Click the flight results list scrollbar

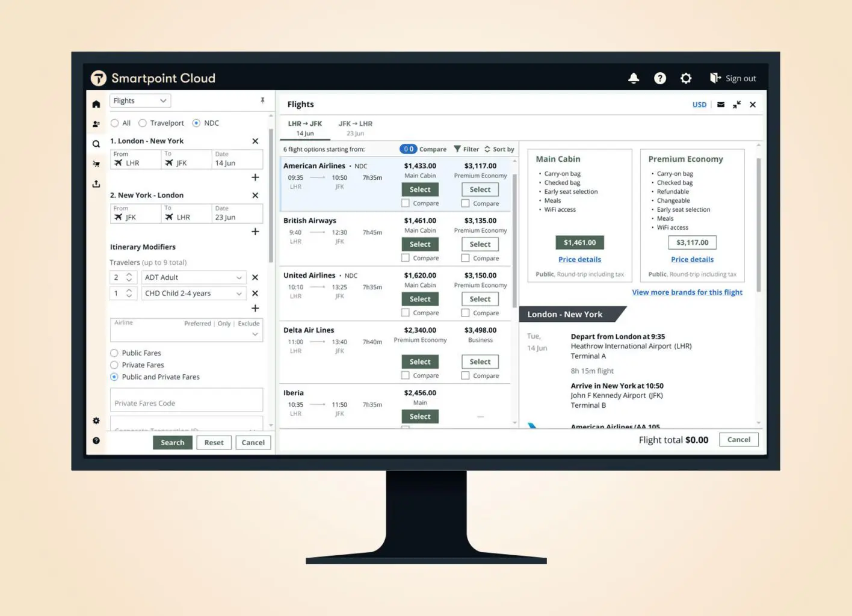pos(514,241)
